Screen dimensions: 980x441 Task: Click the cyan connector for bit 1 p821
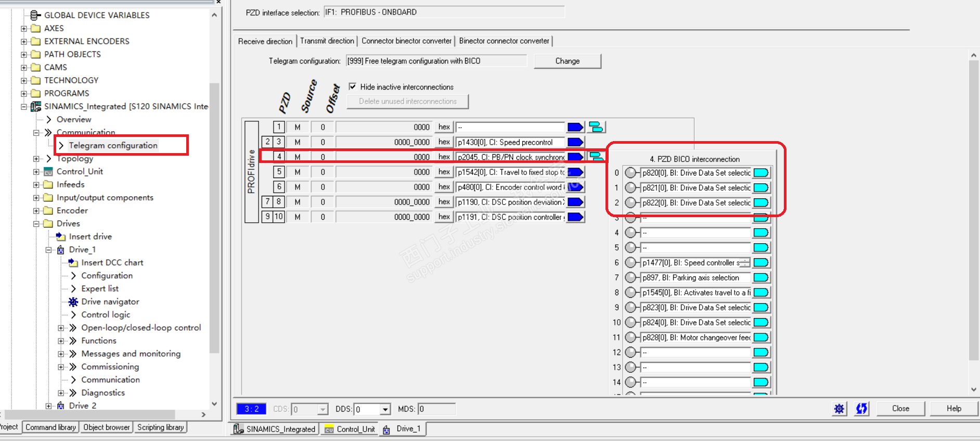[761, 188]
